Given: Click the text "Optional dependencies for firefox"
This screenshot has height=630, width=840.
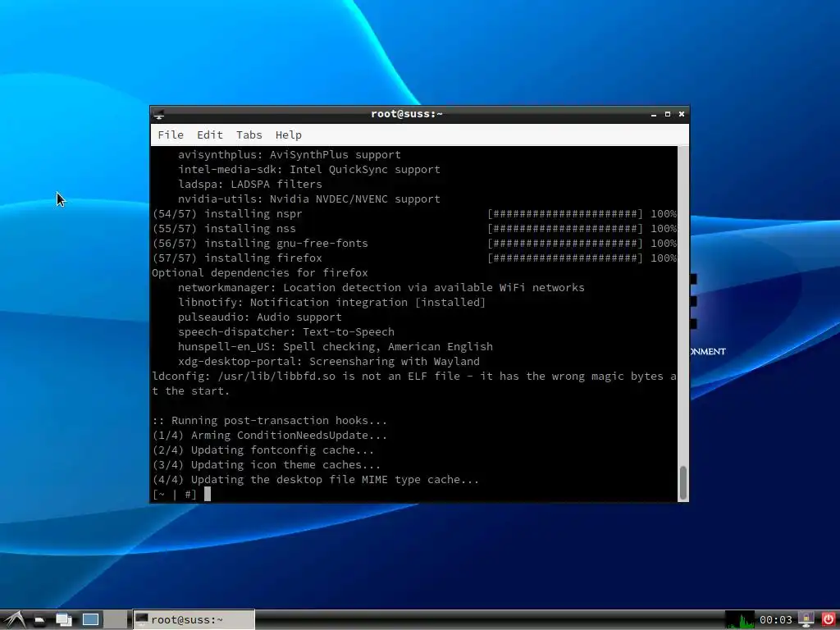Looking at the screenshot, I should (x=260, y=272).
